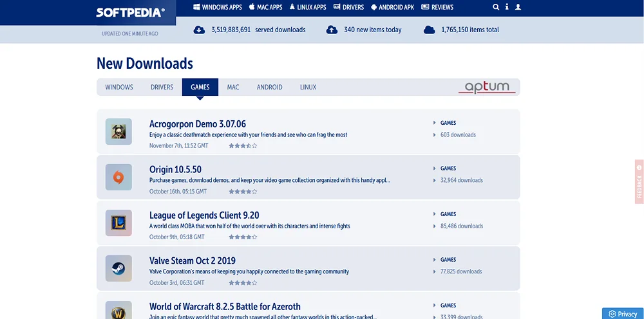Open the Valve Steam icon
Screen dimensions: 644x319
[118, 268]
